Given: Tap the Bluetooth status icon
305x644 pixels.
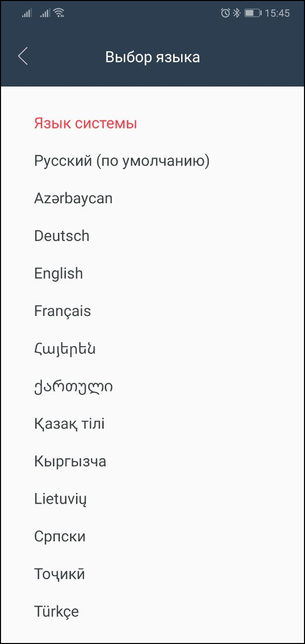Looking at the screenshot, I should (236, 14).
